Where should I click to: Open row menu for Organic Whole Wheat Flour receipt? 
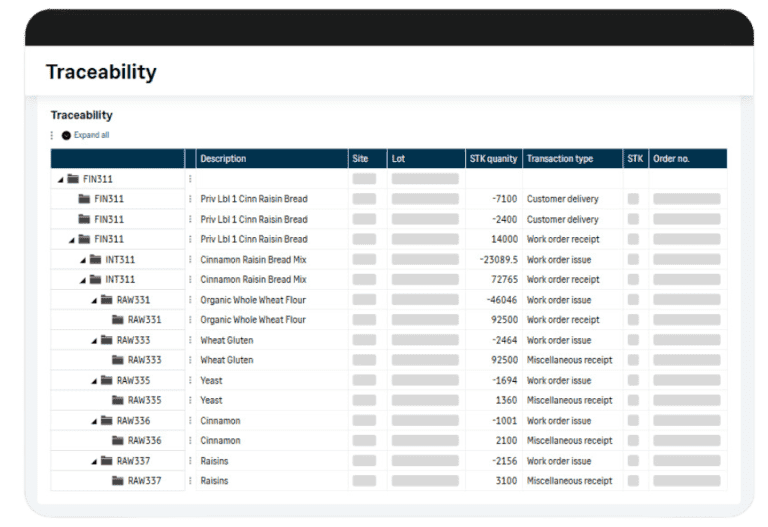click(x=190, y=320)
